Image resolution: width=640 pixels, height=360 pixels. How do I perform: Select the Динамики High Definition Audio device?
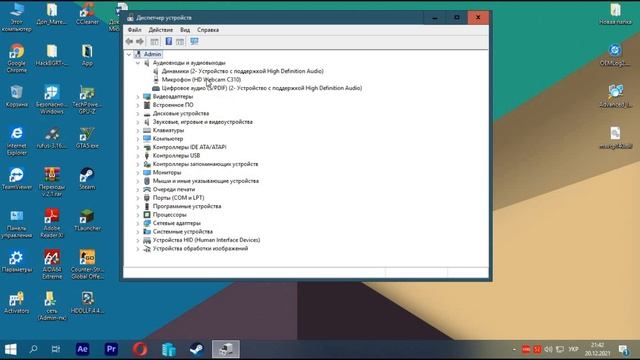(242, 71)
